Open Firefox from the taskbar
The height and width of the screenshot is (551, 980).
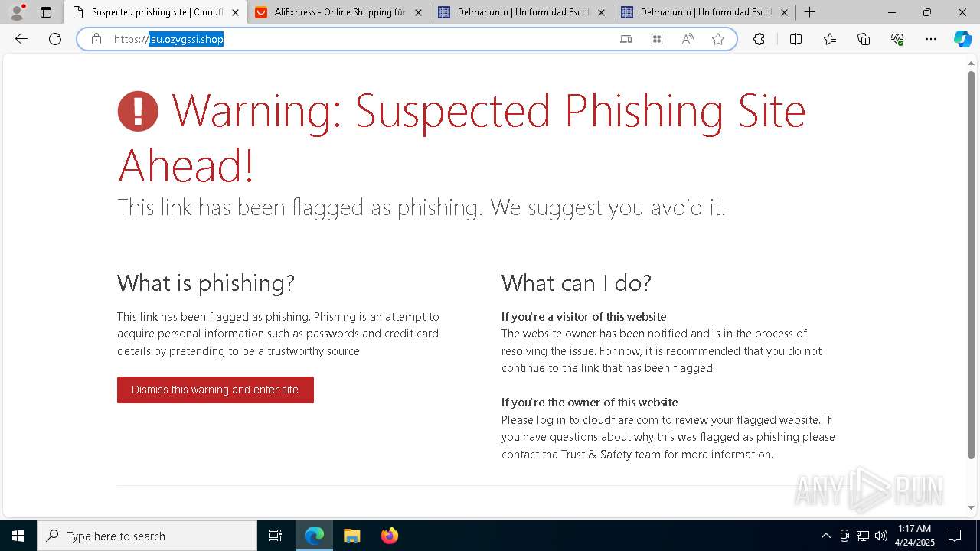pyautogui.click(x=390, y=536)
